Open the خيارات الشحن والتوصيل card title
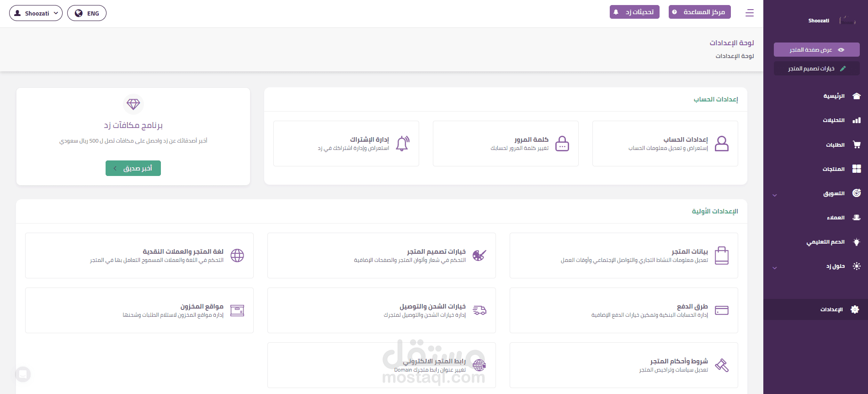Screen dimensions: 868x394 432,306
